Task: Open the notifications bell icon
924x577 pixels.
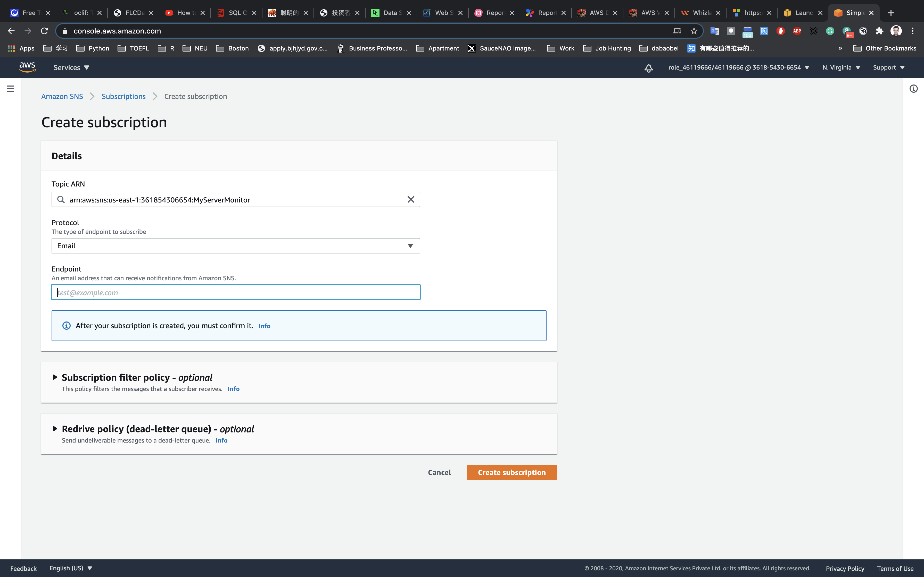Action: (648, 68)
